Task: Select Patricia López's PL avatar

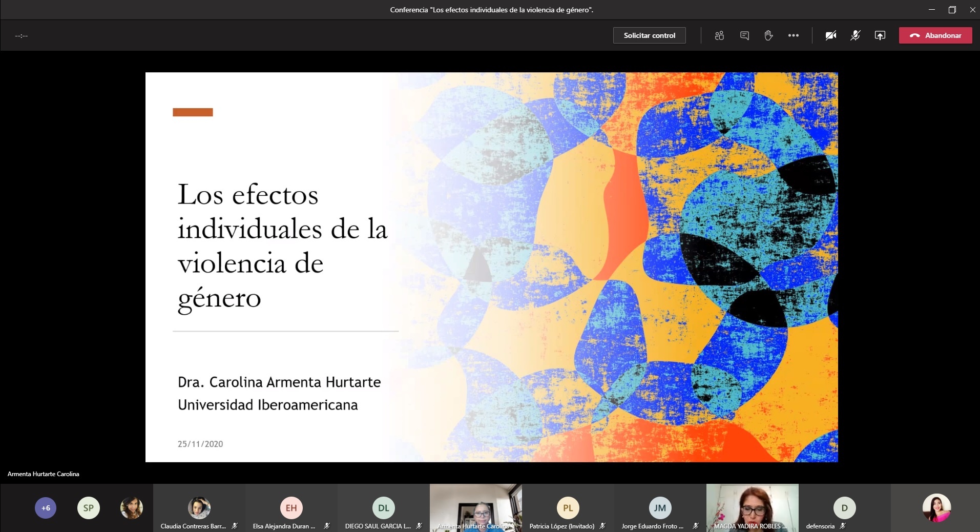Action: coord(568,508)
